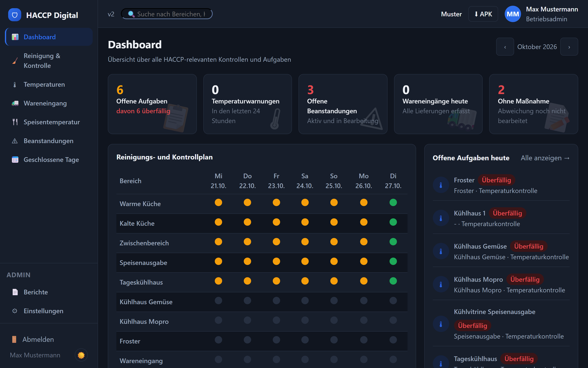Screen dimensions: 588x368
Task: Go to Temperaturen page
Action: [x=49, y=84]
